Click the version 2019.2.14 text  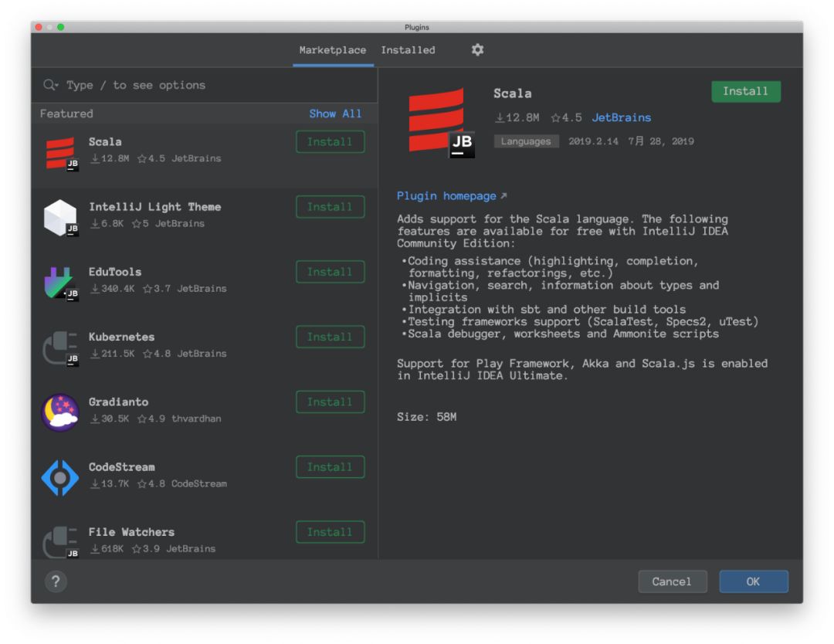[593, 141]
